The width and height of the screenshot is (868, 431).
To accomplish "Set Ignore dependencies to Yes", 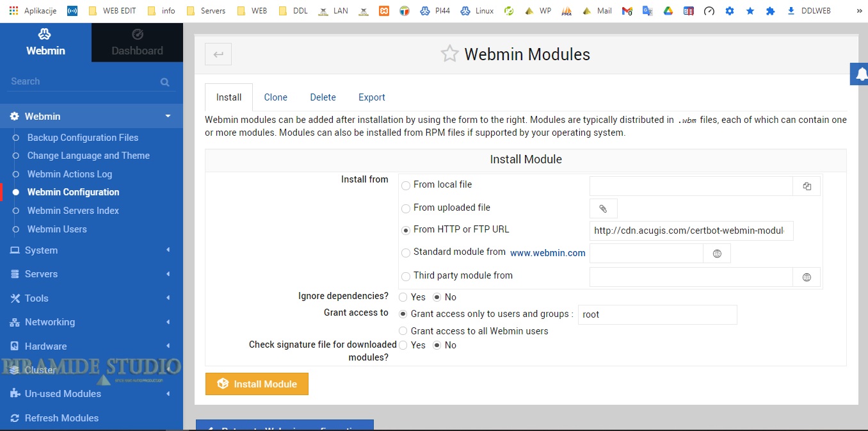I will (x=403, y=297).
